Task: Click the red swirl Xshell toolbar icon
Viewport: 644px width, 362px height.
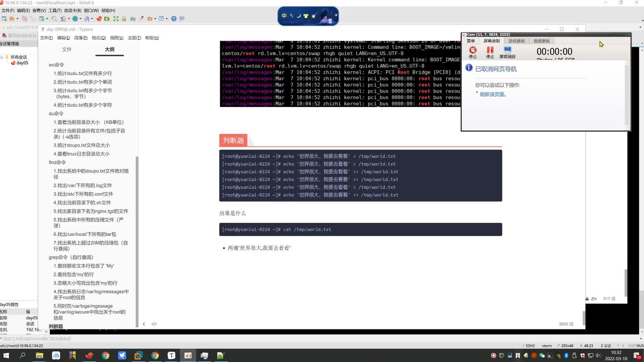Action: (x=99, y=19)
